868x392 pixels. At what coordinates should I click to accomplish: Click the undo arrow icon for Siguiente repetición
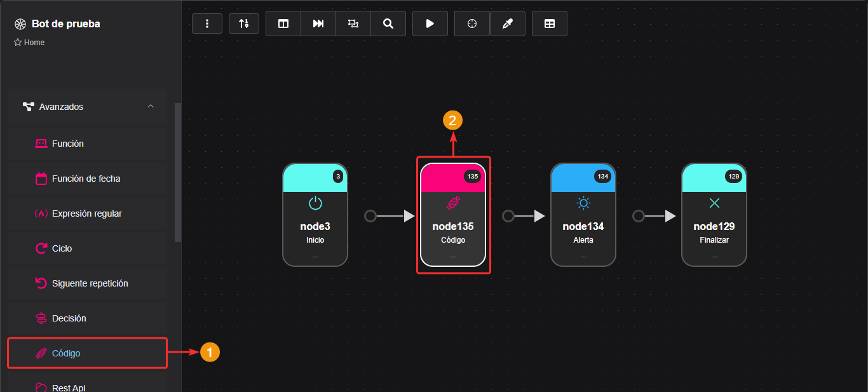point(41,283)
